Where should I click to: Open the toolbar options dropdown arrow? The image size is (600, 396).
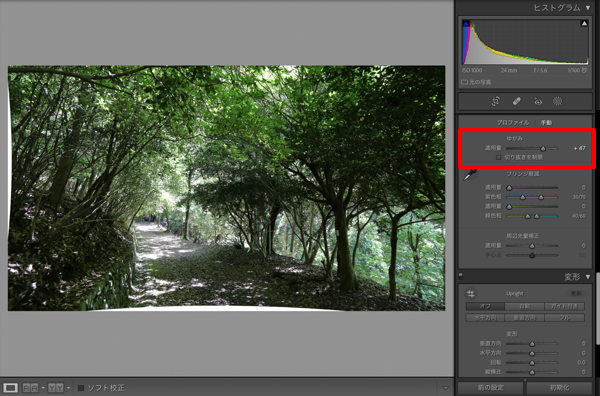click(445, 388)
